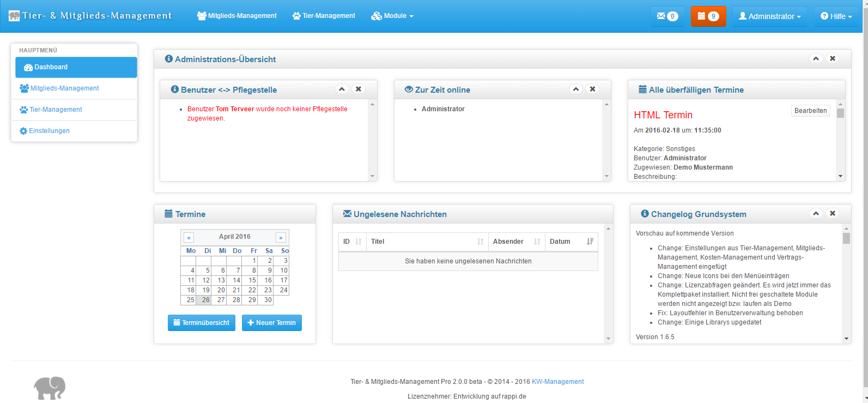868x403 pixels.
Task: Collapse the Changelog Grundsystem panel
Action: [x=816, y=213]
